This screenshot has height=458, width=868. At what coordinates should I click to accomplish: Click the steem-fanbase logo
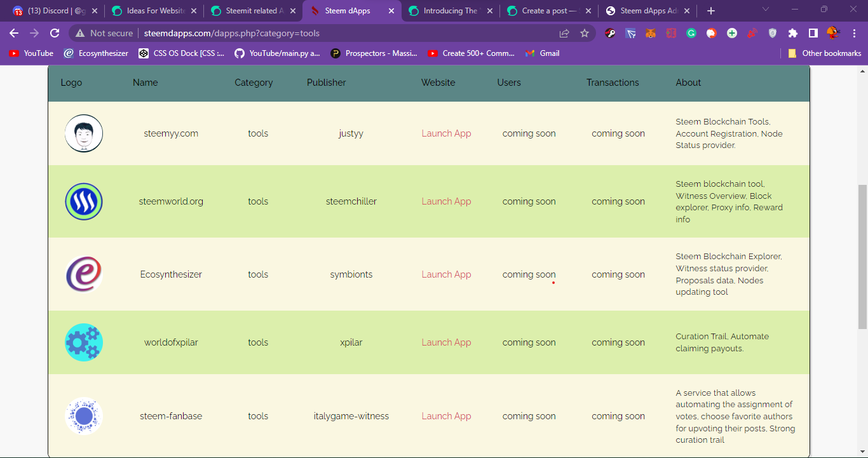pos(84,416)
